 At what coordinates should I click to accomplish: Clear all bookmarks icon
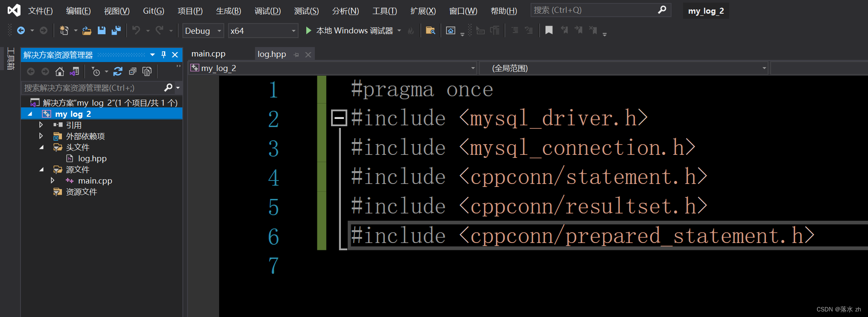[x=593, y=30]
